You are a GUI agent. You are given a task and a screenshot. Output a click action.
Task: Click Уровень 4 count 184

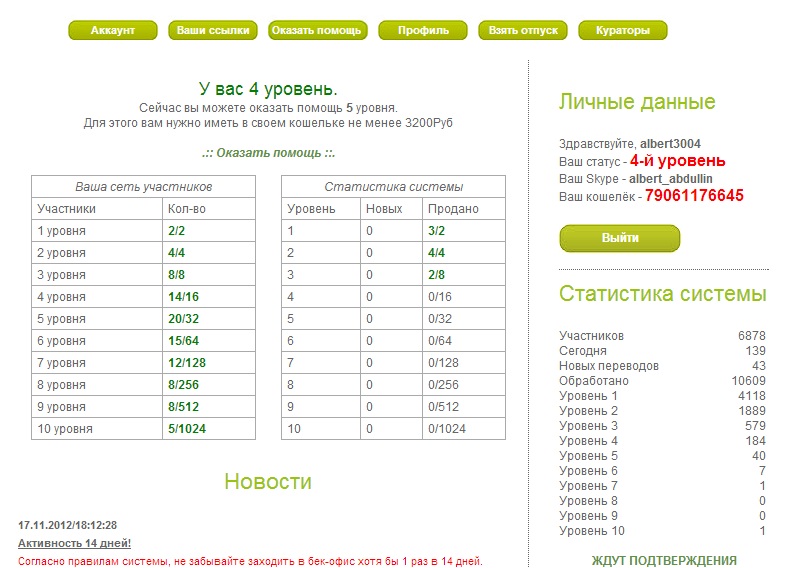pyautogui.click(x=756, y=441)
